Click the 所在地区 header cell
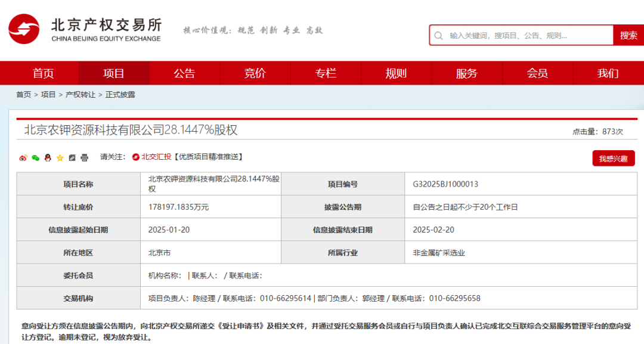The width and height of the screenshot is (644, 344). point(79,253)
